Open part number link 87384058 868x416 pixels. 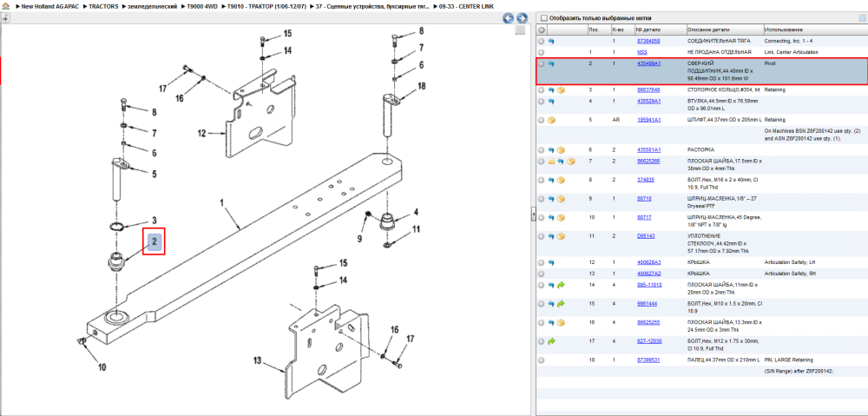648,42
